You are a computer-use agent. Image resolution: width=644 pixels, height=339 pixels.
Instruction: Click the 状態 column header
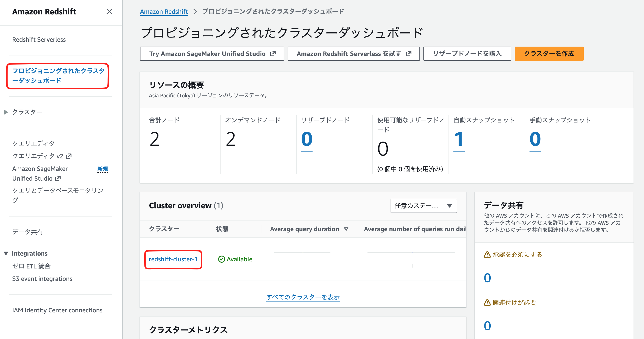(222, 229)
